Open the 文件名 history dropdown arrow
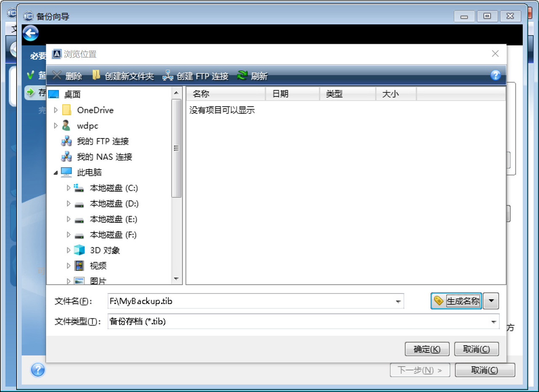This screenshot has width=539, height=392. point(398,301)
